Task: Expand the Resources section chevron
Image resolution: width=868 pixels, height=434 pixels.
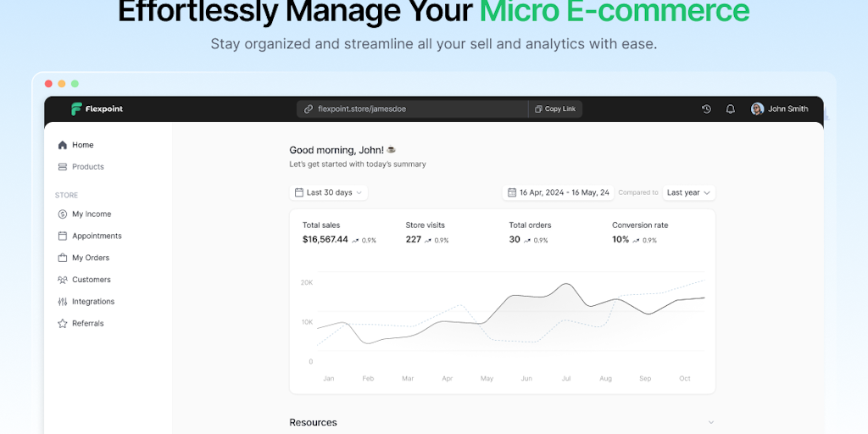Action: (711, 422)
